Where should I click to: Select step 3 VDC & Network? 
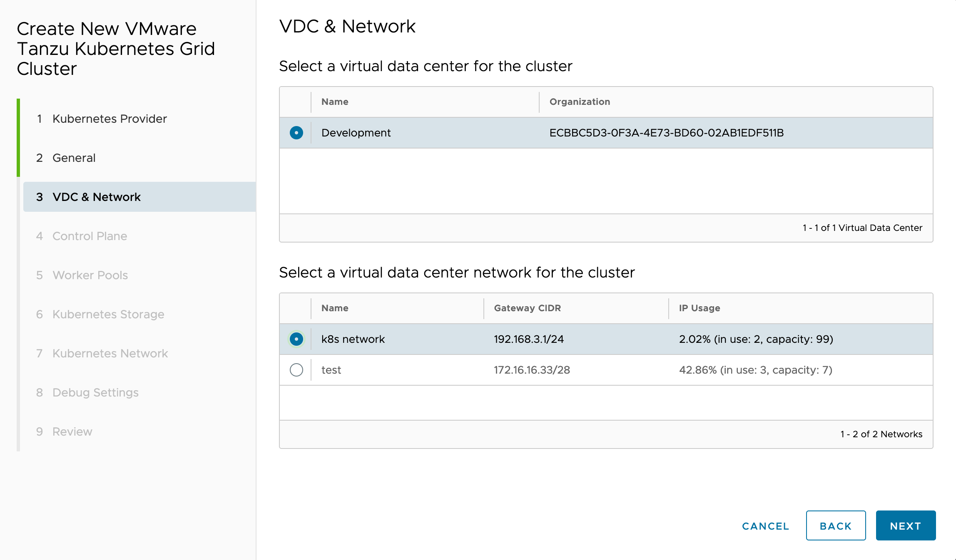(x=139, y=197)
